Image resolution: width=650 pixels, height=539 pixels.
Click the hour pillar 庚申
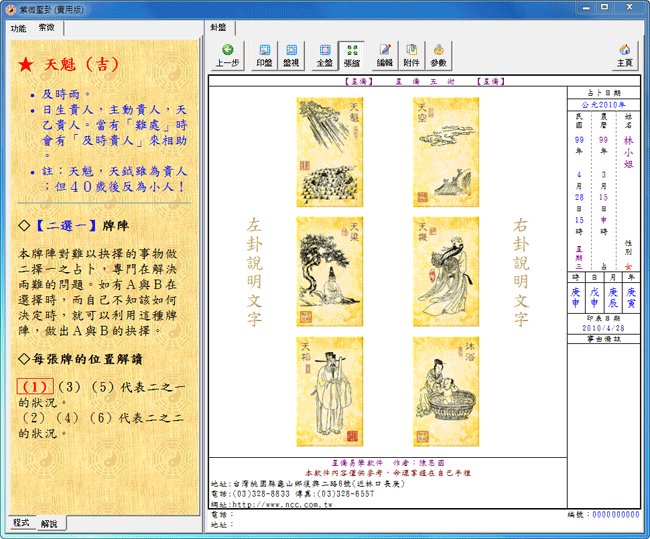tap(575, 298)
